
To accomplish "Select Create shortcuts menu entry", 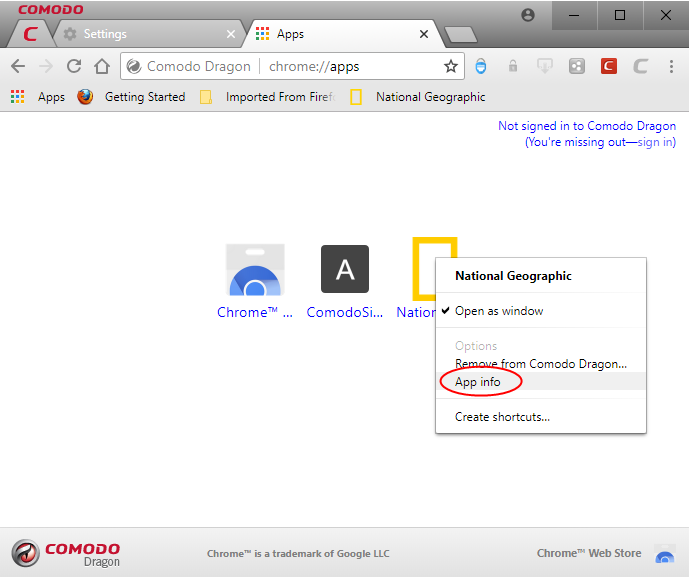I will click(x=541, y=417).
